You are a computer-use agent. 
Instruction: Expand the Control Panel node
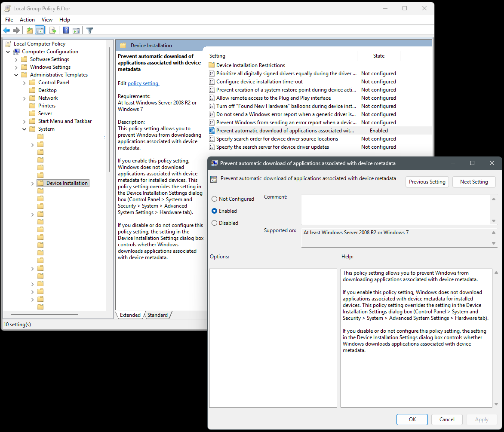24,83
